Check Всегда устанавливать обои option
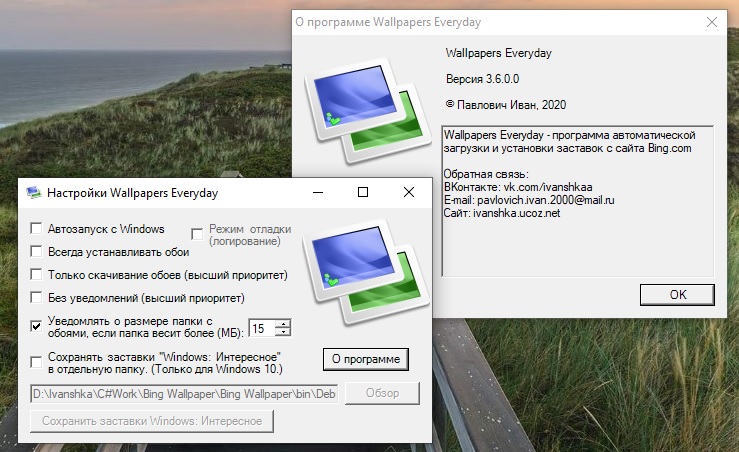 pos(36,251)
